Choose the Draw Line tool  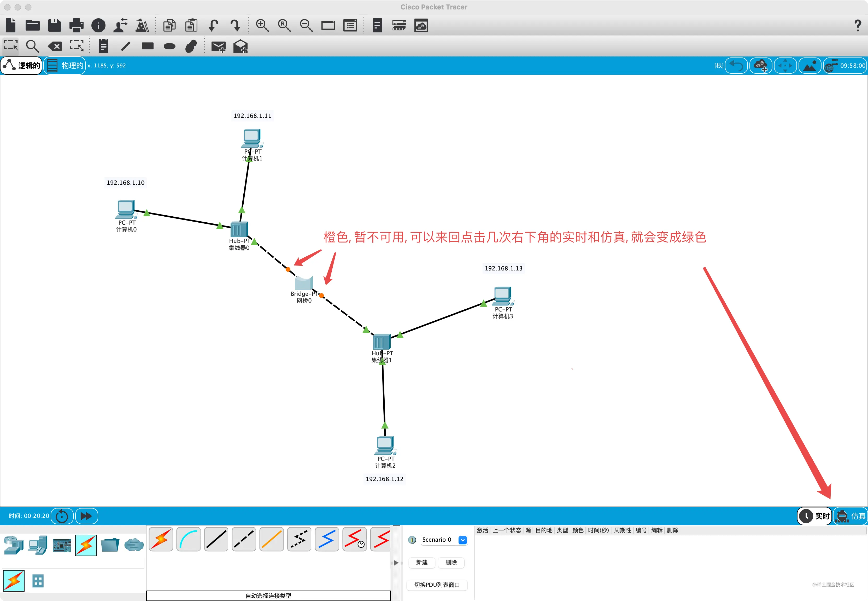[x=125, y=46]
